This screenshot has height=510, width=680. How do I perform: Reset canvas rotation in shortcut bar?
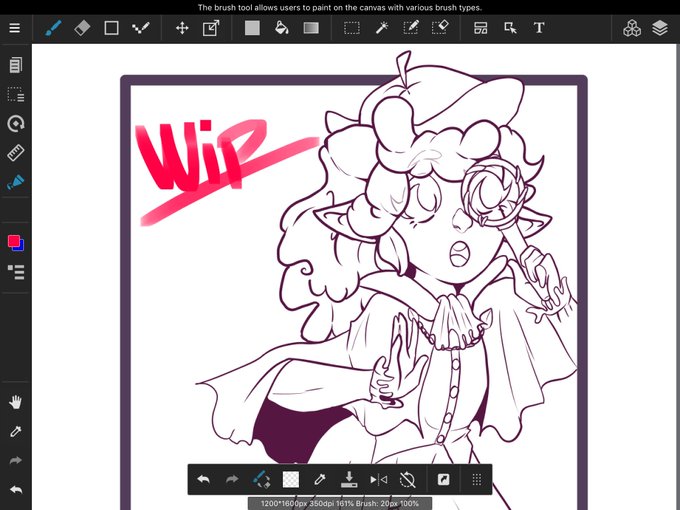pos(407,480)
